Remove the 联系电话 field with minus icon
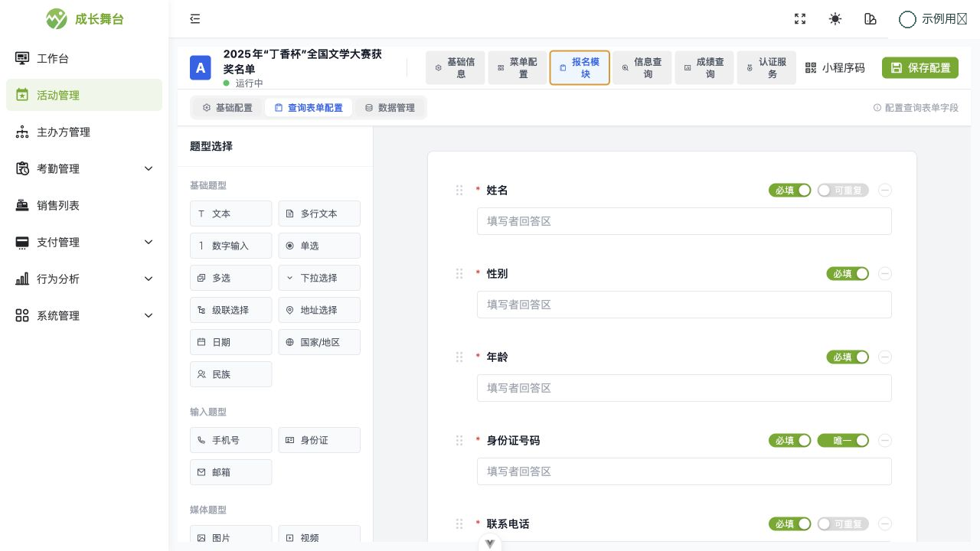Image resolution: width=980 pixels, height=551 pixels. tap(885, 524)
